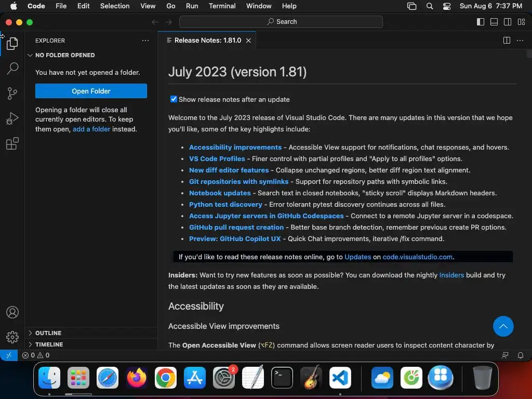Open Finder from the Dock

pyautogui.click(x=49, y=378)
